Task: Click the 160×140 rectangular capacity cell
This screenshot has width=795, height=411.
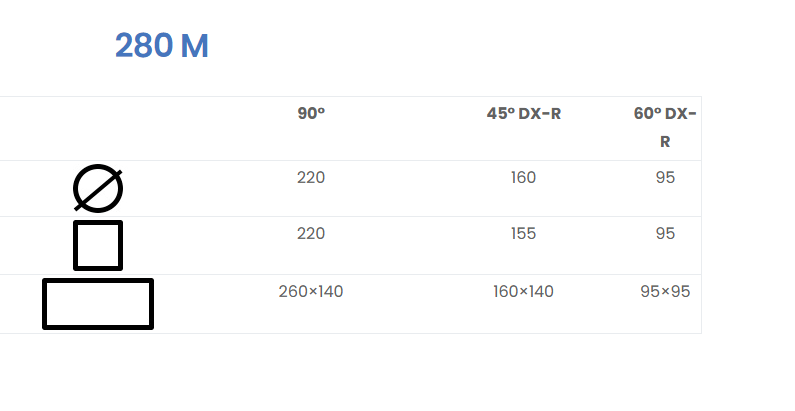Action: click(x=523, y=291)
